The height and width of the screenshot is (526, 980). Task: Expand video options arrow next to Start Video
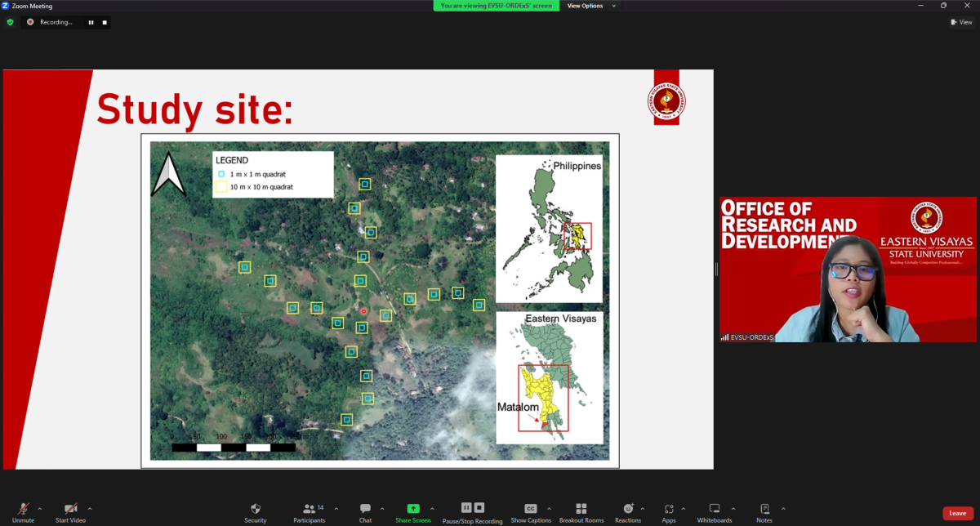coord(90,508)
